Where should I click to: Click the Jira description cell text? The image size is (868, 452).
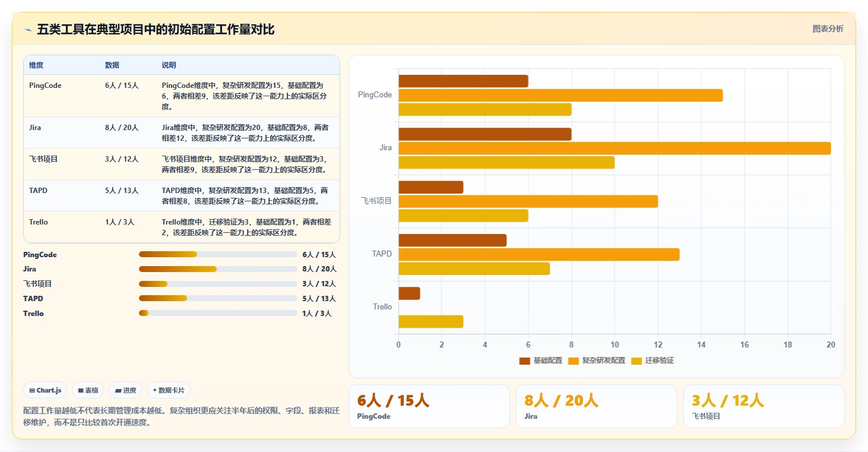click(245, 133)
